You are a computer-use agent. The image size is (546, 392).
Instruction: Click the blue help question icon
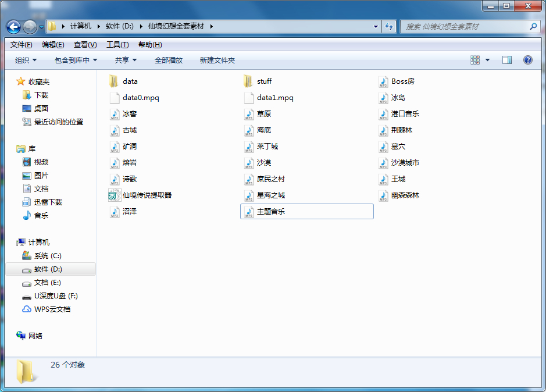pos(528,60)
